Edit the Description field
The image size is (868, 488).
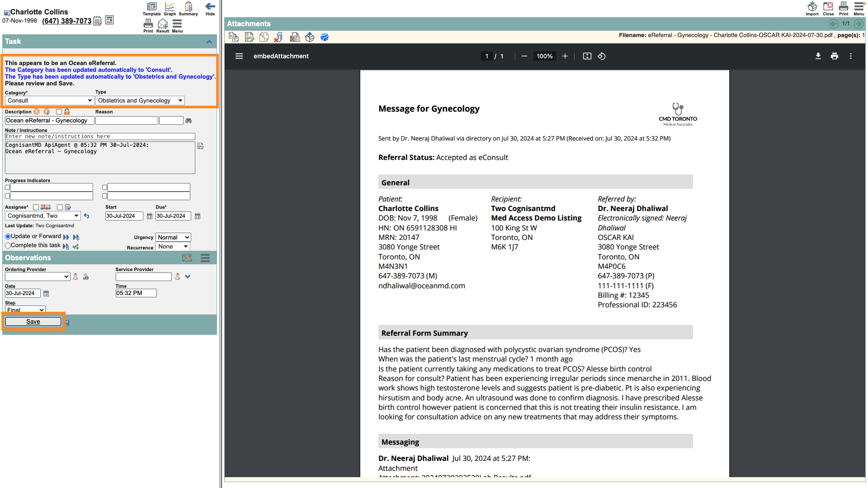pyautogui.click(x=49, y=120)
